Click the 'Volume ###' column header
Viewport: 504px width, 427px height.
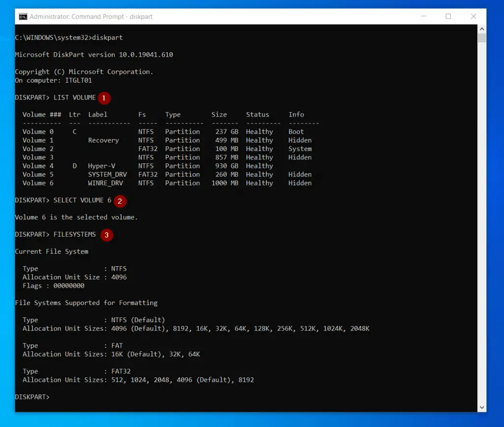[x=42, y=115]
